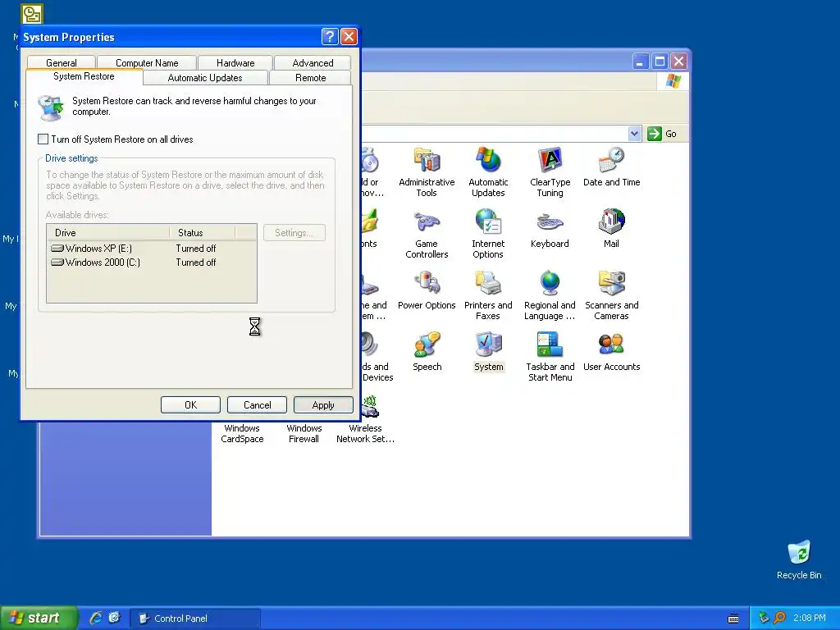Open the Automatic Updates Control Panel icon
840x630 pixels.
[488, 172]
